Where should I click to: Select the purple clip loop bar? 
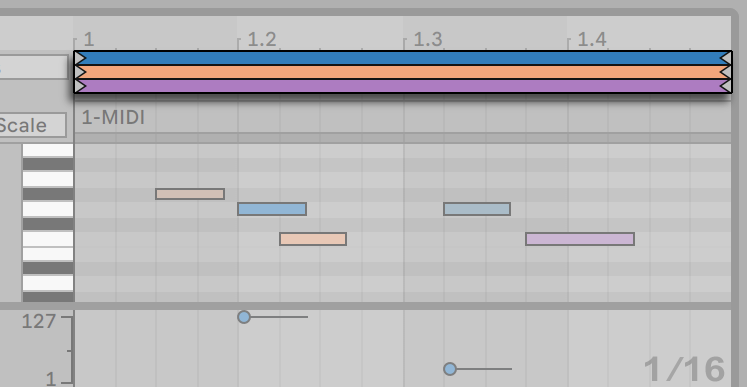tap(403, 86)
